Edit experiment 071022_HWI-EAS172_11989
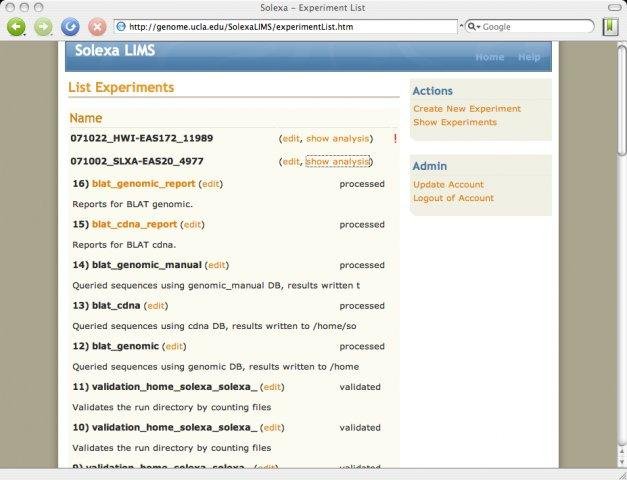This screenshot has width=627, height=480. click(291, 138)
